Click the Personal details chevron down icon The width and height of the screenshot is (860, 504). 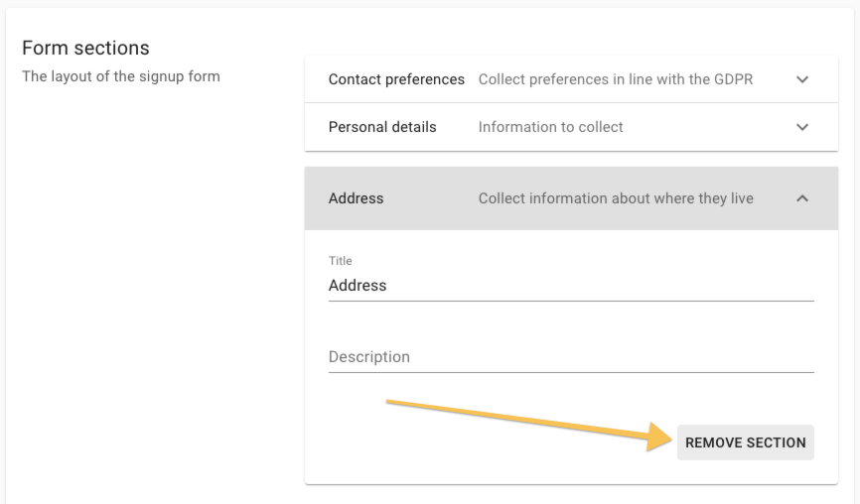(x=802, y=127)
